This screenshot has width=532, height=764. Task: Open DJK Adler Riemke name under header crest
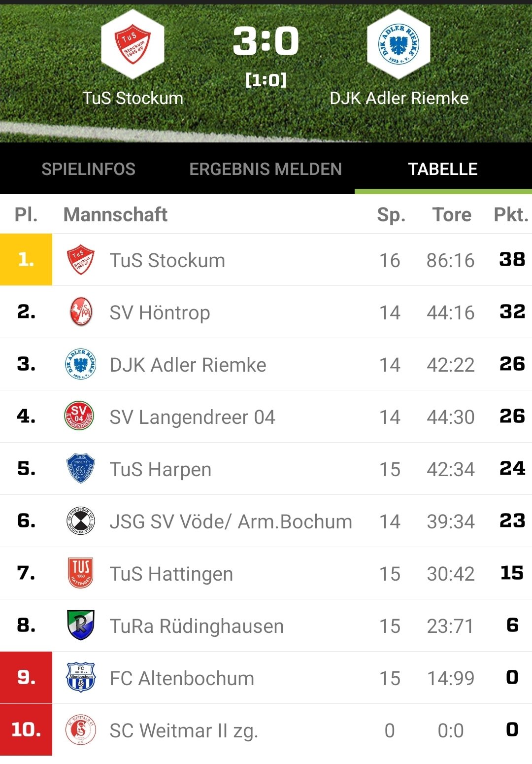click(x=399, y=98)
